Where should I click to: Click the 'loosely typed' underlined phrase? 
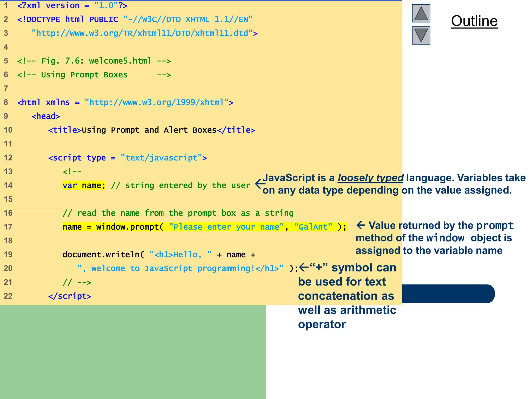[x=370, y=178]
